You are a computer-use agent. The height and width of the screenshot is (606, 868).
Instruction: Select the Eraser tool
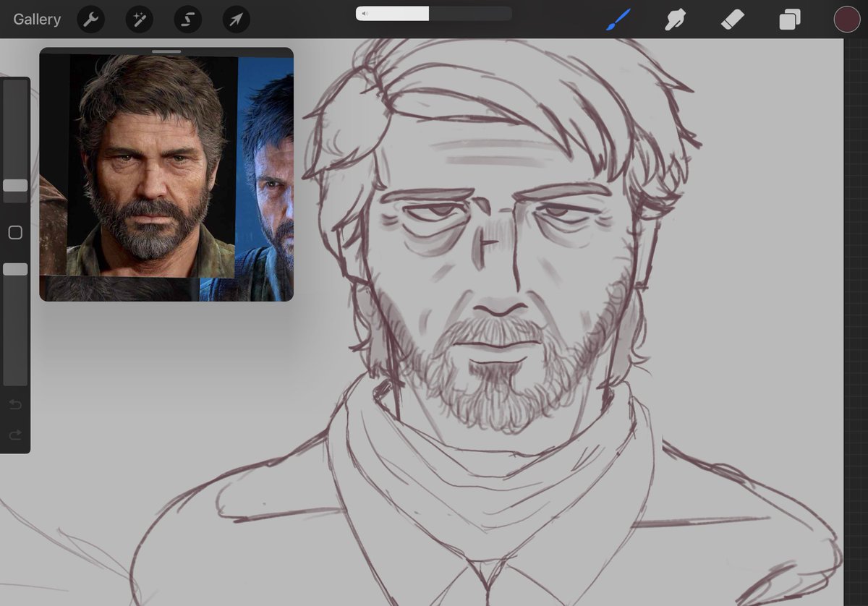[733, 20]
